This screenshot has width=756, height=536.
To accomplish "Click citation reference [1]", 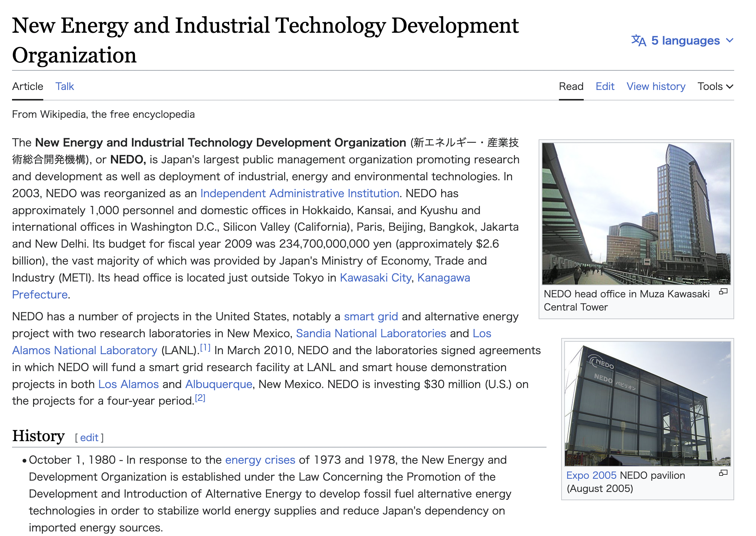I will pyautogui.click(x=205, y=347).
